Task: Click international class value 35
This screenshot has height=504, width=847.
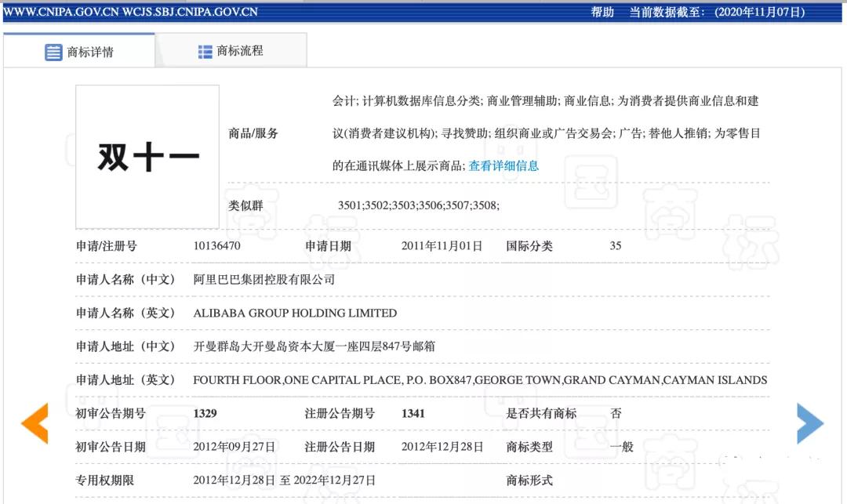Action: click(615, 245)
